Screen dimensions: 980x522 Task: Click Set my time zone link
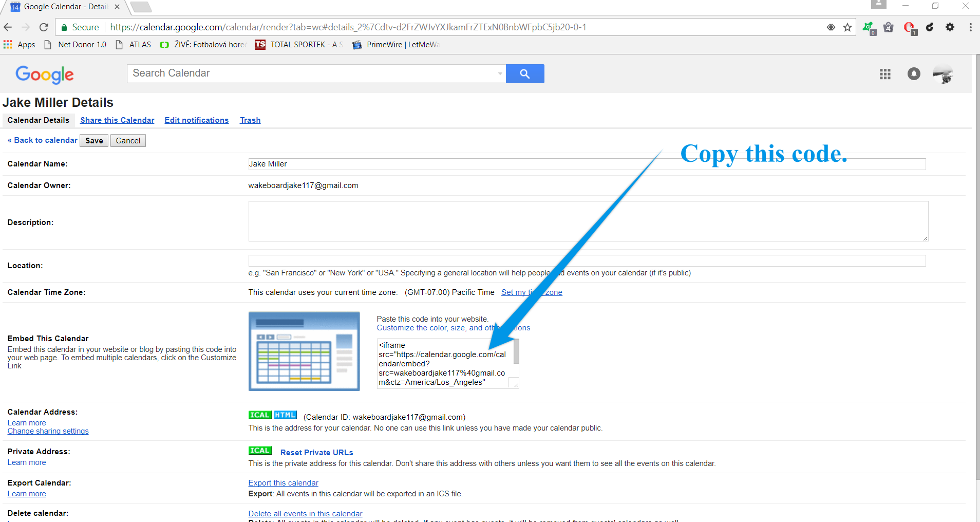532,292
